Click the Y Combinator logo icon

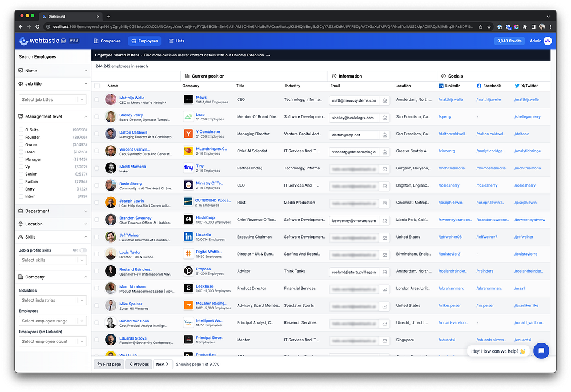tap(188, 134)
